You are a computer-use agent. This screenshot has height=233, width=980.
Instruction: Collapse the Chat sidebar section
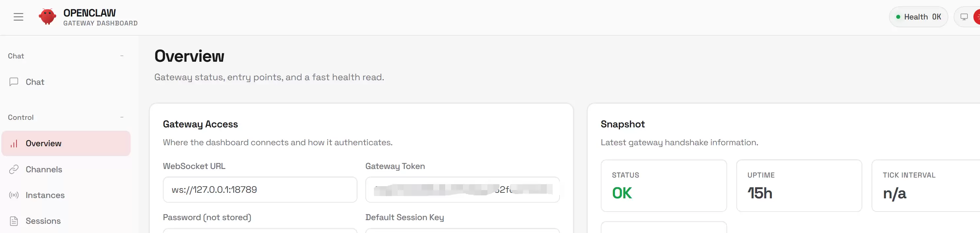(122, 56)
